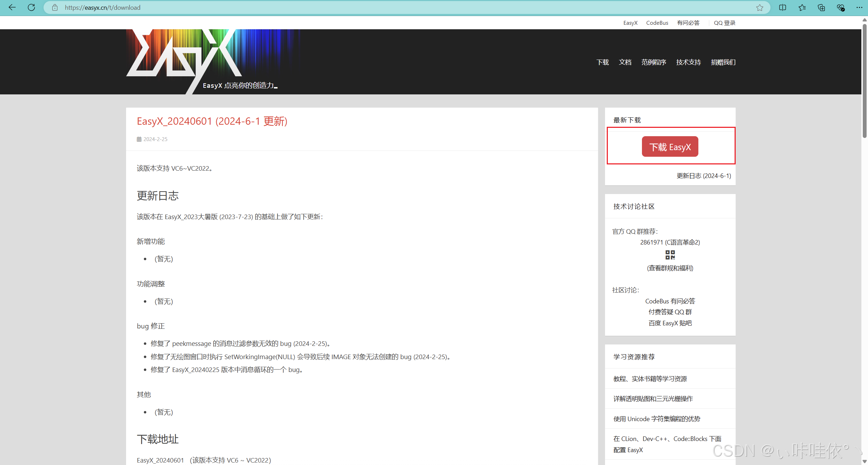
Task: Click QQ 登录 to sign in
Action: click(724, 23)
